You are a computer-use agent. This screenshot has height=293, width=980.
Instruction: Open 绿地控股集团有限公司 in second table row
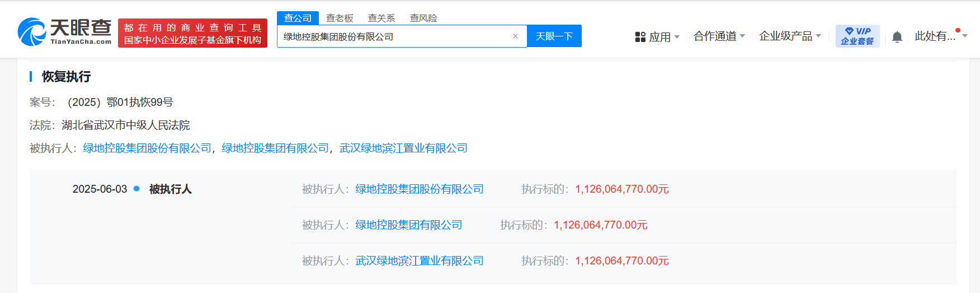coord(409,225)
